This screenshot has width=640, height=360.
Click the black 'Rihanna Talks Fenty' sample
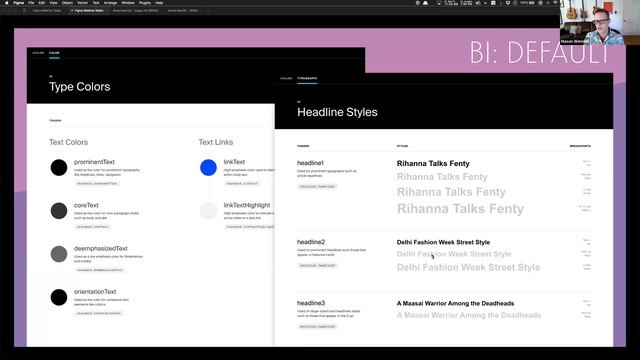[x=433, y=164]
